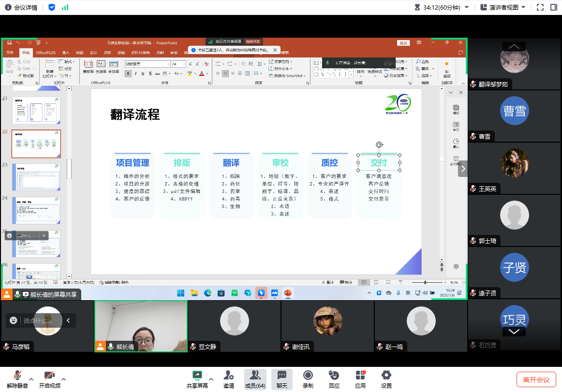Enter full screen using the top-right icon

coord(540,7)
